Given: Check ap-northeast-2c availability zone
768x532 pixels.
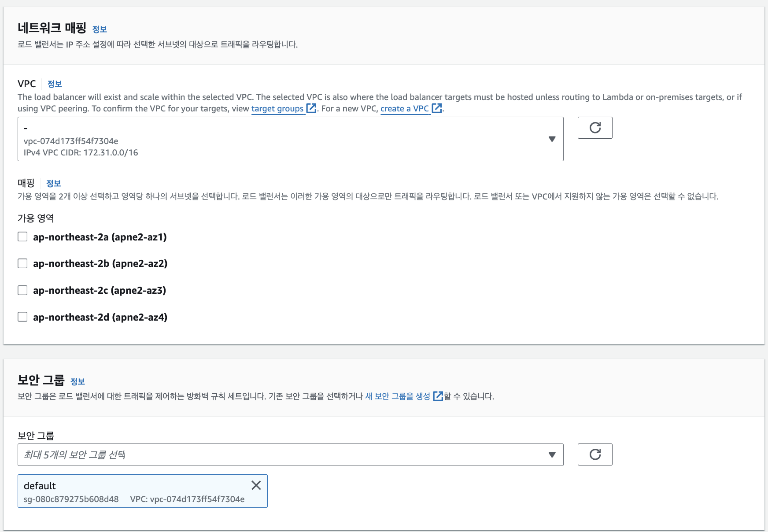Looking at the screenshot, I should [x=22, y=290].
